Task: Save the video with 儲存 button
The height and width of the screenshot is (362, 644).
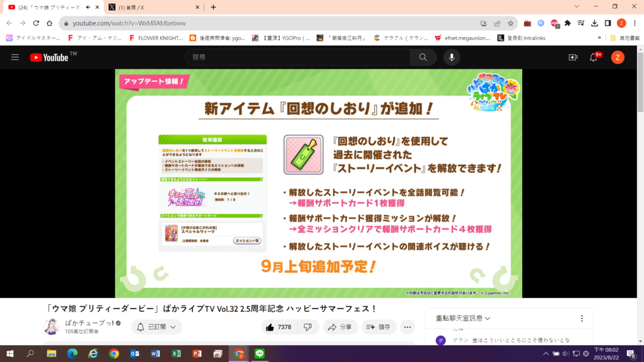Action: (379, 327)
